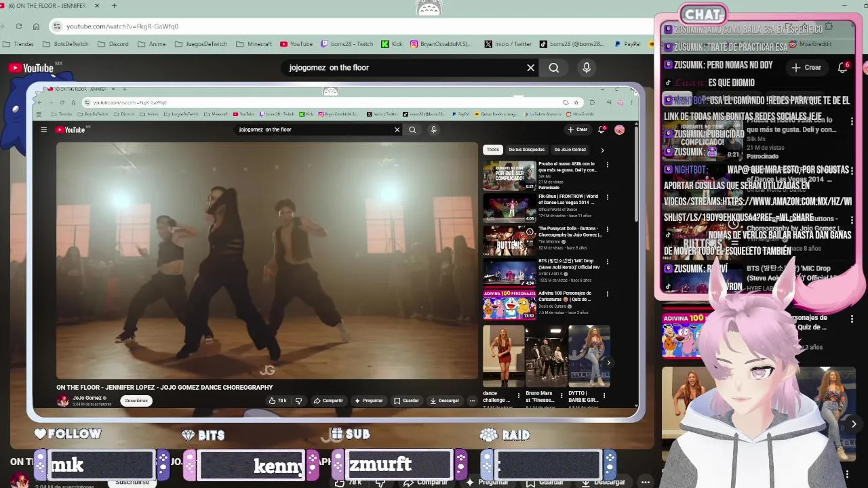The width and height of the screenshot is (868, 488).
Task: Select the Todos filter chip
Action: [493, 150]
